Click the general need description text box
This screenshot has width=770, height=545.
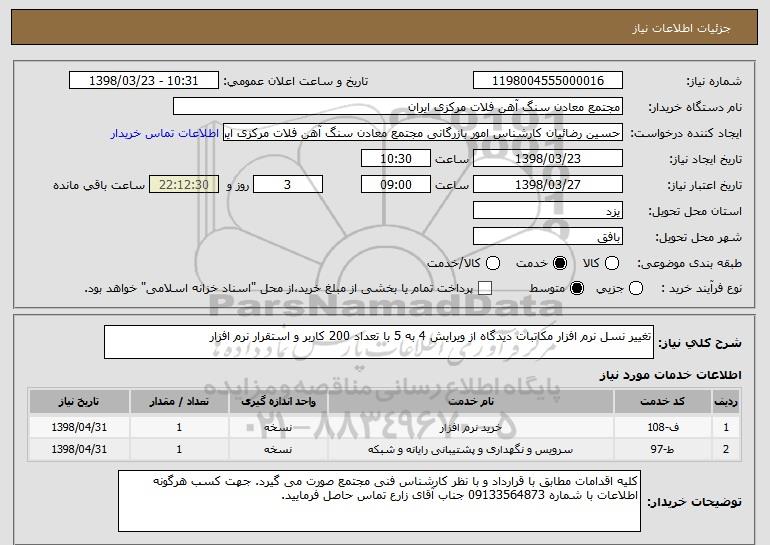pyautogui.click(x=379, y=342)
